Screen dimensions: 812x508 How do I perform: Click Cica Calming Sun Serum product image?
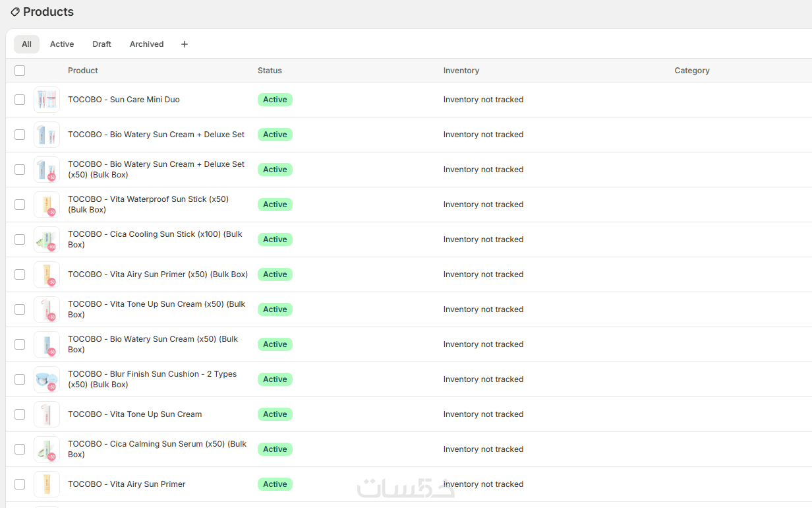[47, 449]
